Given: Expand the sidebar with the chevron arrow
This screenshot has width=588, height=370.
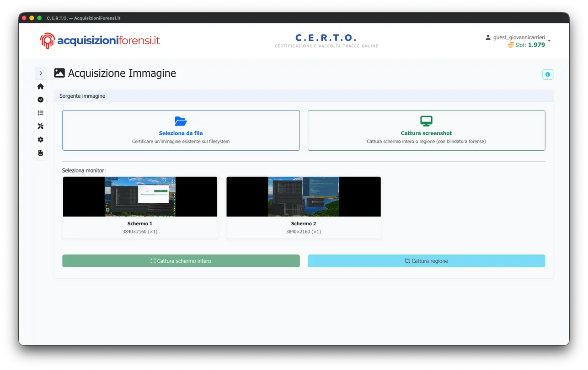Looking at the screenshot, I should 41,73.
